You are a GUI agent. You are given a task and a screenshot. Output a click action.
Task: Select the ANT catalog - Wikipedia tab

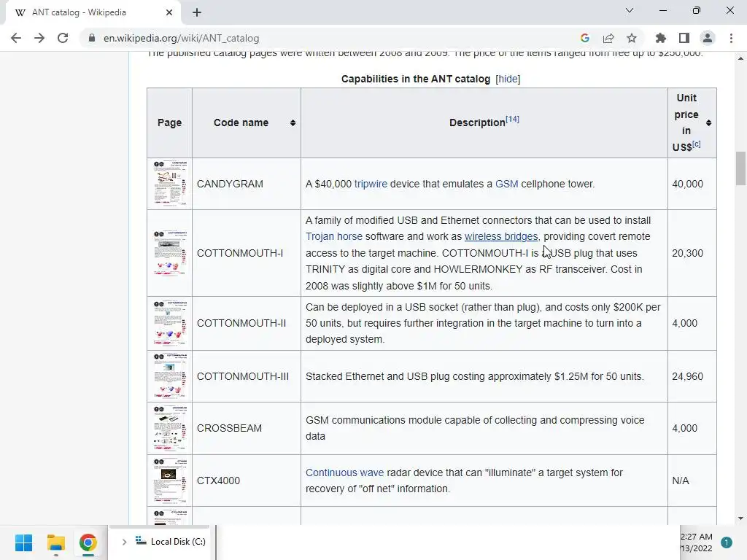(x=93, y=12)
